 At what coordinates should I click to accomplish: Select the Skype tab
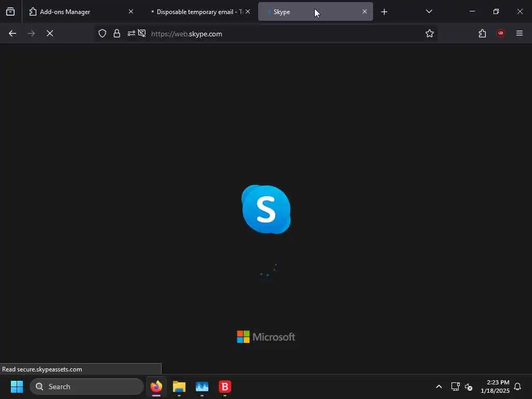[x=315, y=12]
